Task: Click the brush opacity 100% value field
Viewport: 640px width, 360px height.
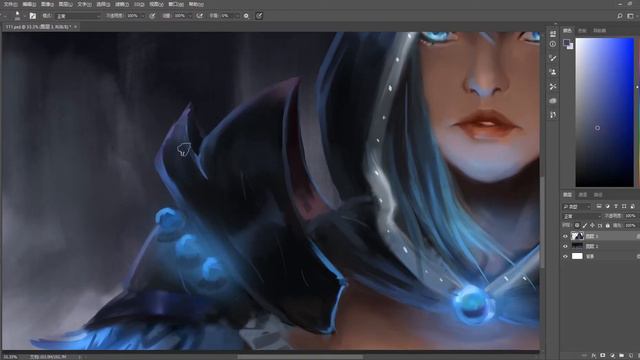Action: tap(133, 16)
